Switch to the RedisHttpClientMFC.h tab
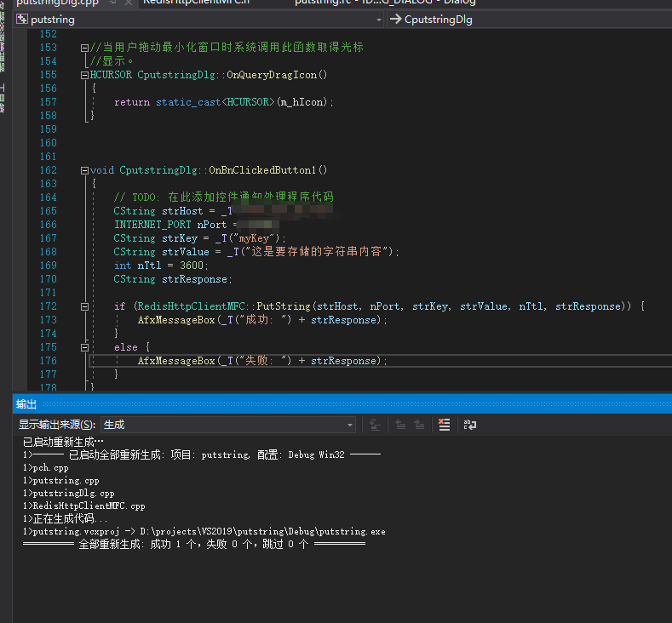The image size is (672, 623). [x=196, y=3]
